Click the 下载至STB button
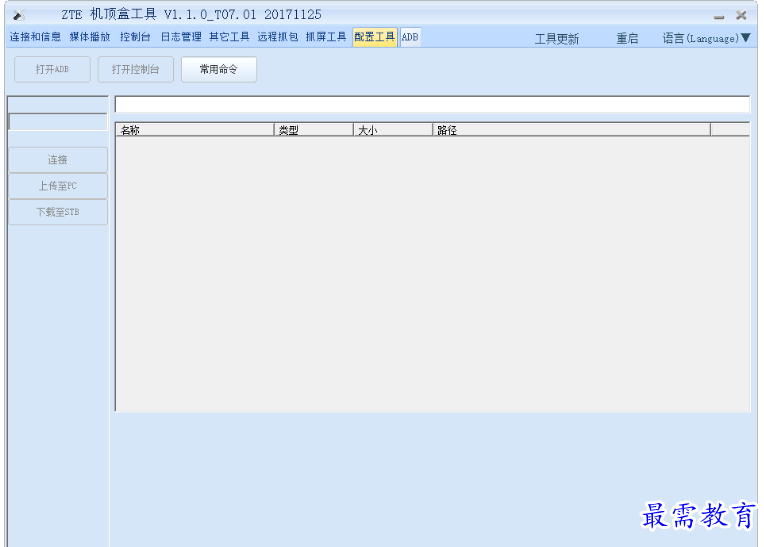Image resolution: width=764 pixels, height=547 pixels. 57,212
